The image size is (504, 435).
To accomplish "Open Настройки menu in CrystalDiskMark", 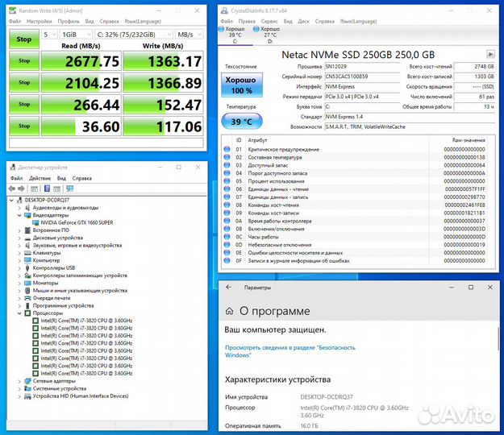I will [x=40, y=21].
